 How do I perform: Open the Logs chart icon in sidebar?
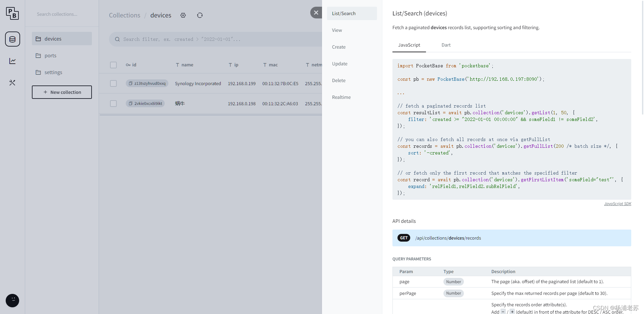(12, 61)
